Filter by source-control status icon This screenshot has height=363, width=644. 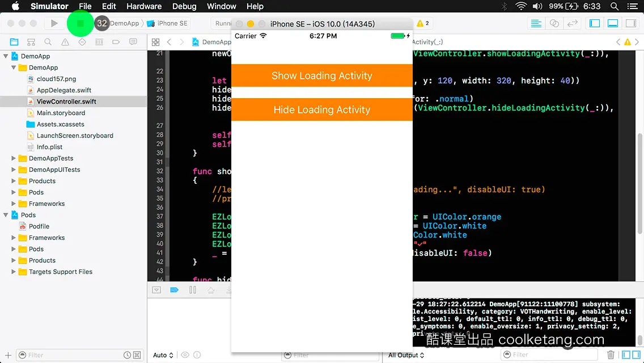[x=137, y=355]
